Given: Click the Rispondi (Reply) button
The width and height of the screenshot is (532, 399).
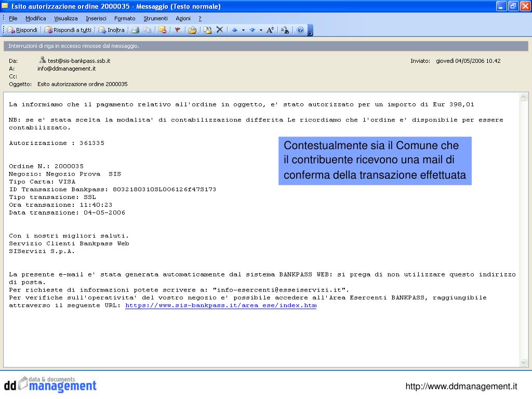Looking at the screenshot, I should pyautogui.click(x=22, y=30).
